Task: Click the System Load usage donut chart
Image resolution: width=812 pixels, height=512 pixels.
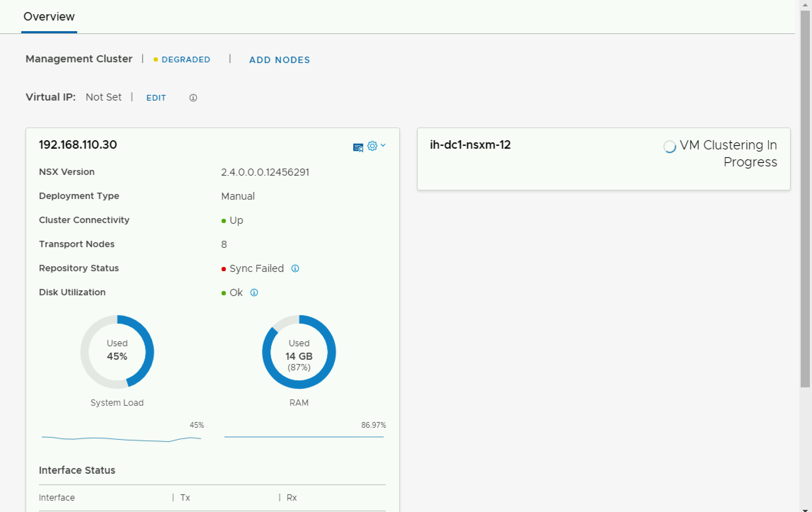Action: point(117,352)
